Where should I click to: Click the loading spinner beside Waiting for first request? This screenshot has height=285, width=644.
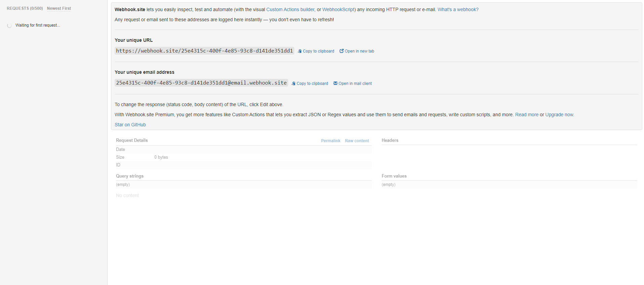(x=9, y=26)
